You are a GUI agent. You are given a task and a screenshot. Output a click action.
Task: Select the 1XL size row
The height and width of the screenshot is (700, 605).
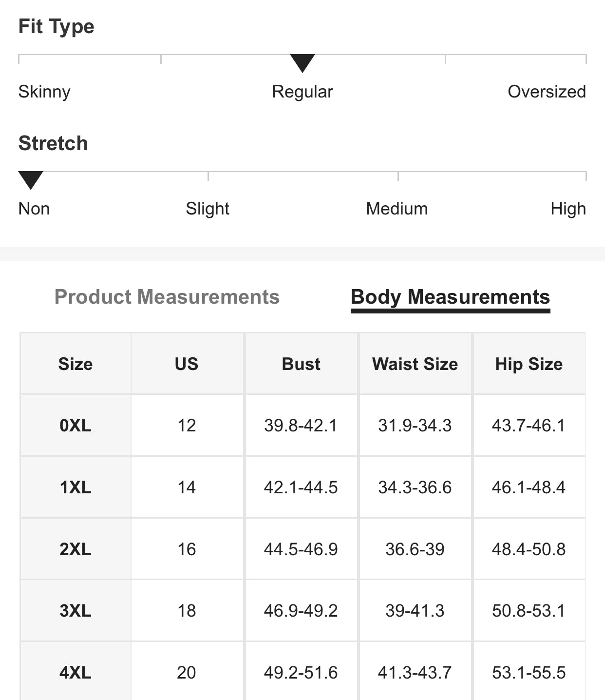pyautogui.click(x=76, y=487)
